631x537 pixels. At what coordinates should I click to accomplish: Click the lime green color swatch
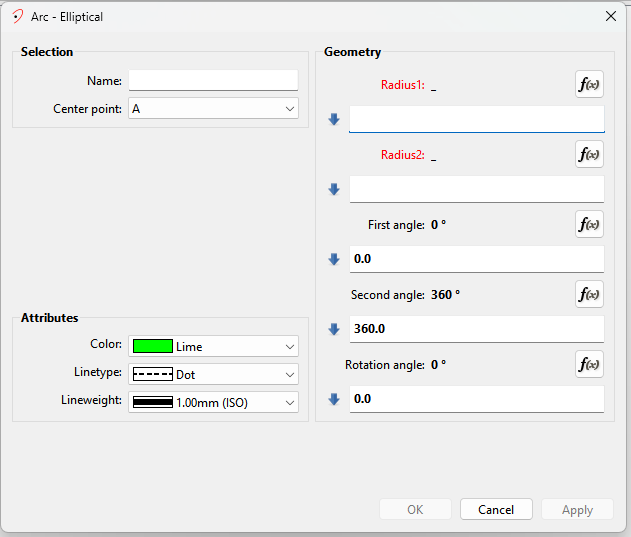coord(153,346)
